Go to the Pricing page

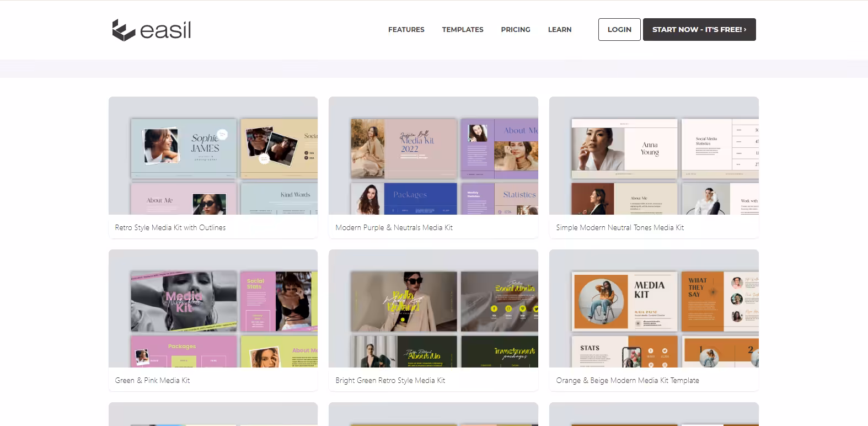coord(516,30)
